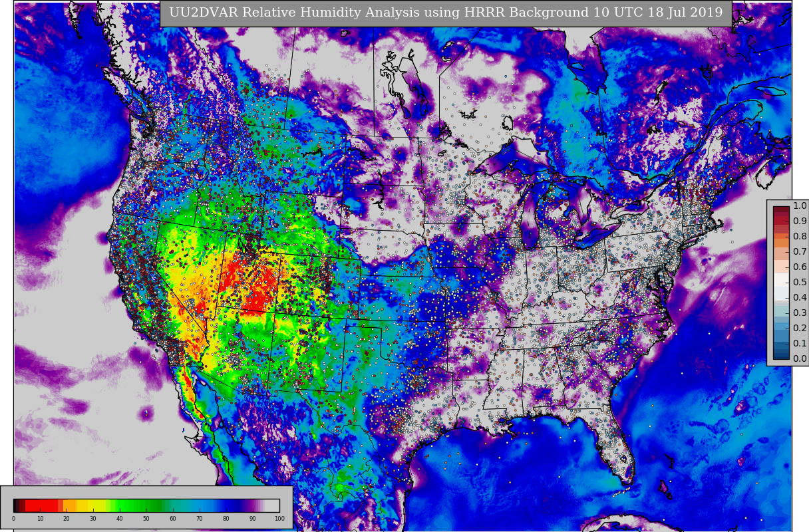The image size is (809, 532).
Task: Pick the darkest navy swatch at right colorbar bottom
Action: (781, 356)
